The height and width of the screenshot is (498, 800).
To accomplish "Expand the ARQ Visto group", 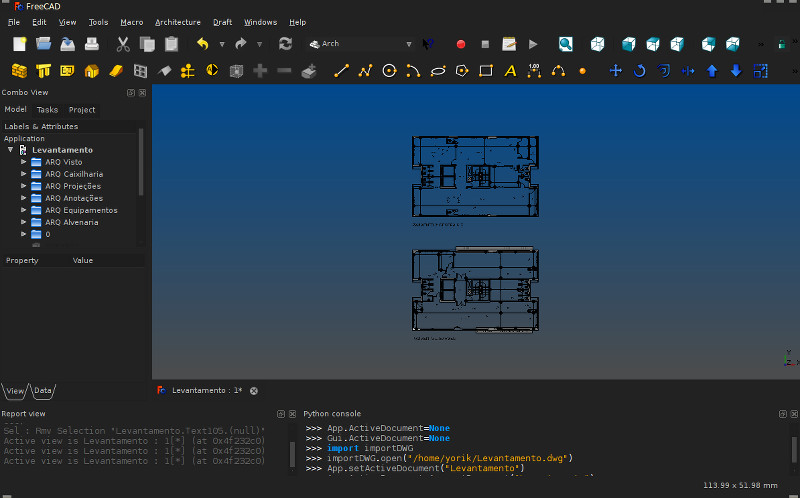I will pos(23,162).
